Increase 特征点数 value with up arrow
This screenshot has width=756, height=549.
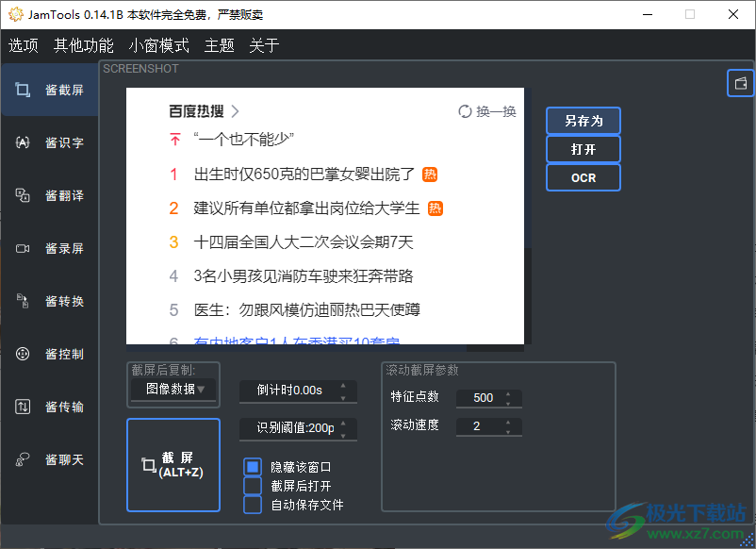[508, 393]
